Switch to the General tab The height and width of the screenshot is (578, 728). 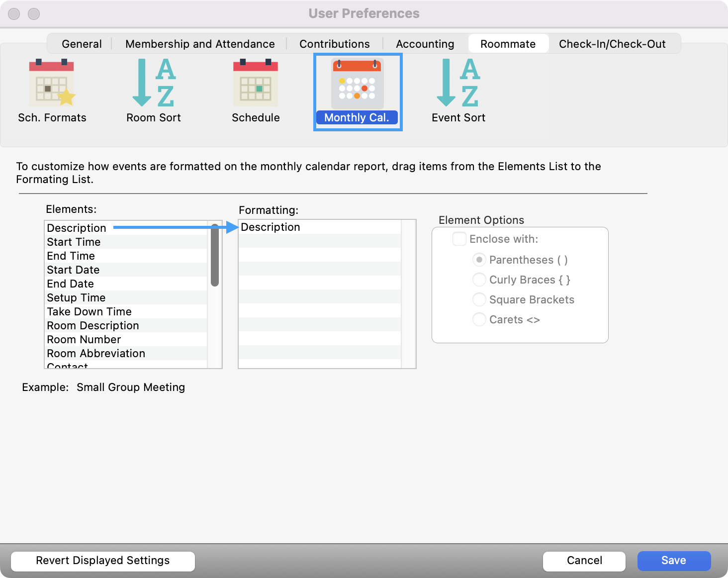[82, 44]
